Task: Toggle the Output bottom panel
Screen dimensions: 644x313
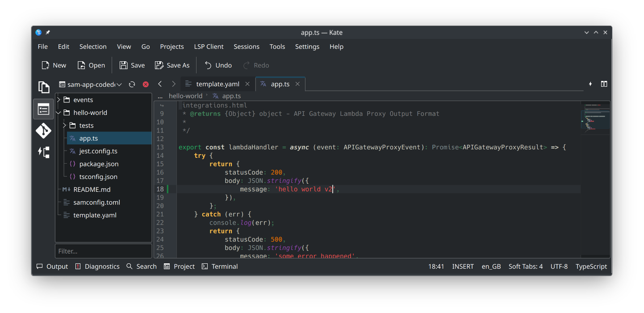Action: (52, 266)
